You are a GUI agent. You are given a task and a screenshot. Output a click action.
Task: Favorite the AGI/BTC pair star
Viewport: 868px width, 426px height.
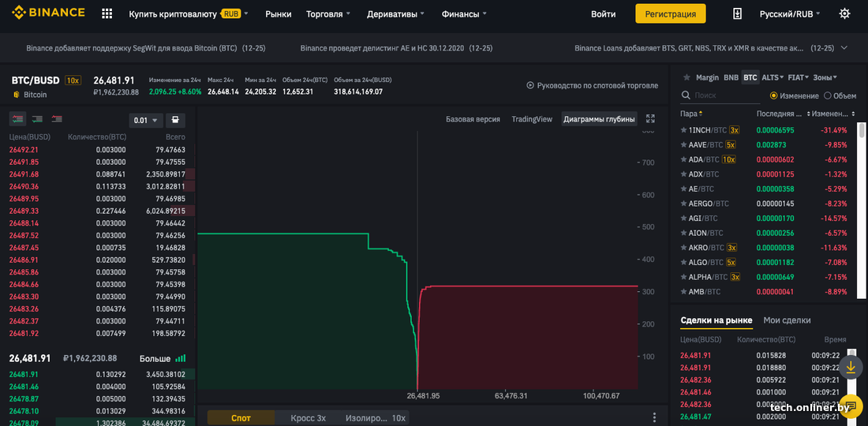[x=683, y=218]
